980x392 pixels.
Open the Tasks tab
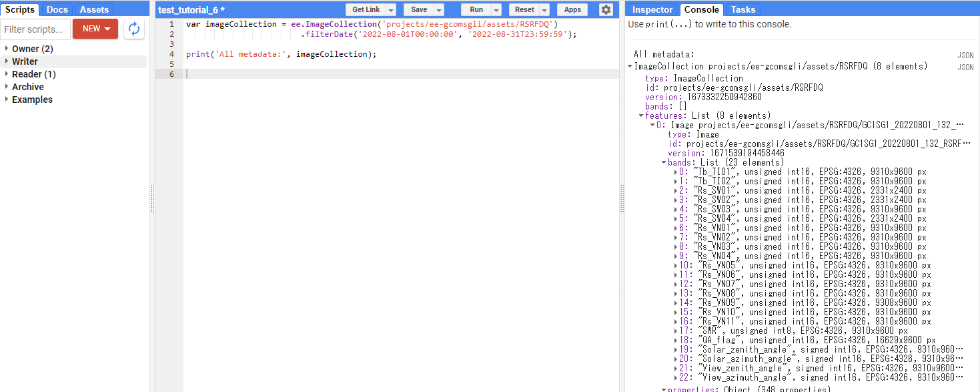(743, 9)
